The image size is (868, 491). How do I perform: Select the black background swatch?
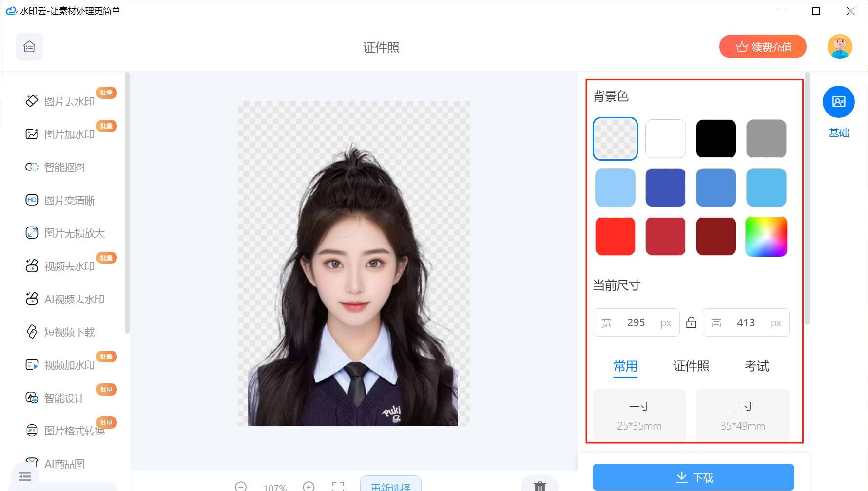[716, 139]
